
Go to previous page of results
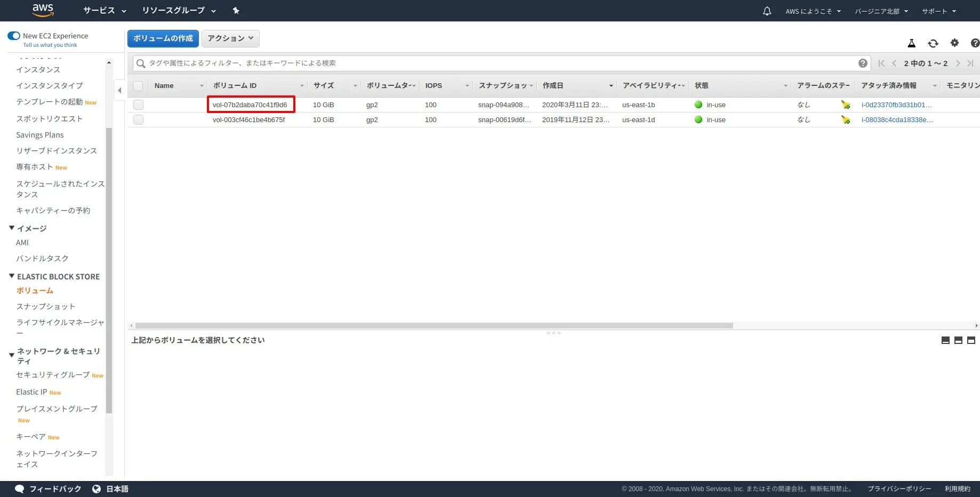click(894, 63)
